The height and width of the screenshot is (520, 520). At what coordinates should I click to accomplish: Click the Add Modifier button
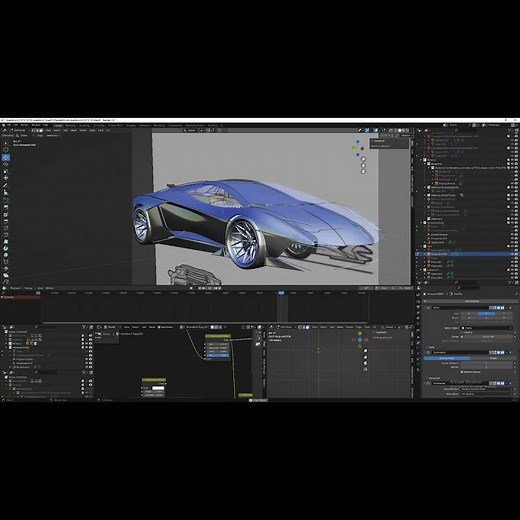472,301
